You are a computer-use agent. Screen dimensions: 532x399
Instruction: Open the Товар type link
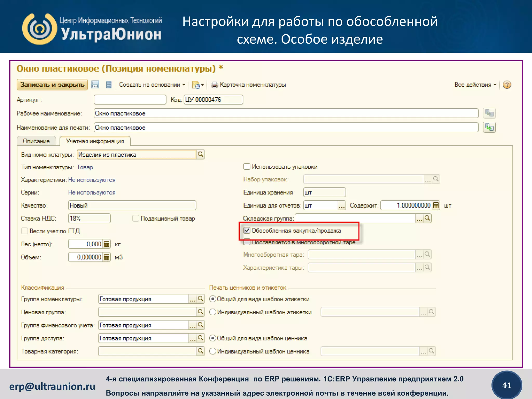85,167
